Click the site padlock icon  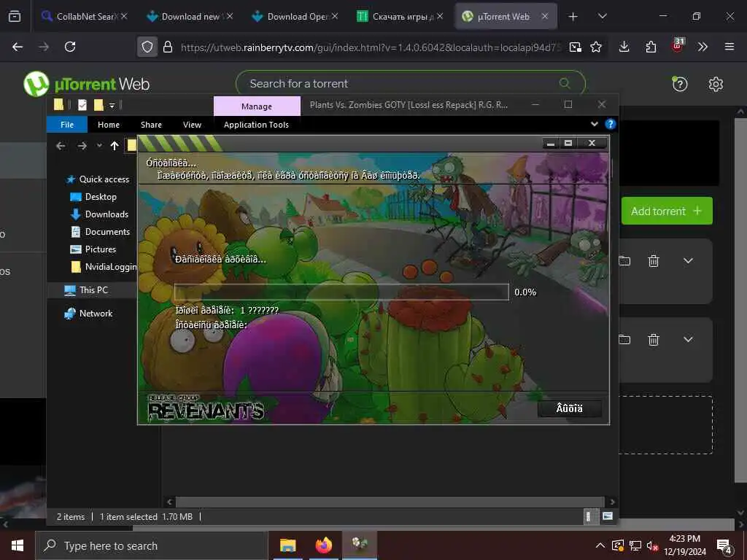pos(167,47)
